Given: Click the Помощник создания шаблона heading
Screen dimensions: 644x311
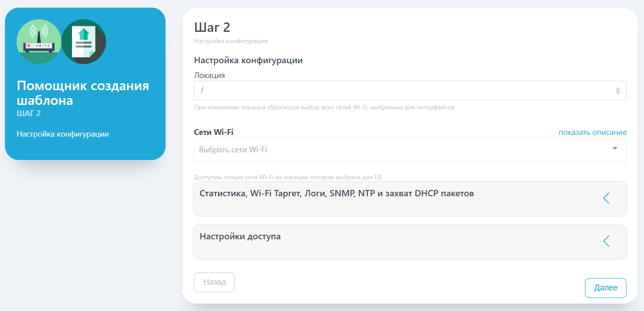Looking at the screenshot, I should (83, 93).
